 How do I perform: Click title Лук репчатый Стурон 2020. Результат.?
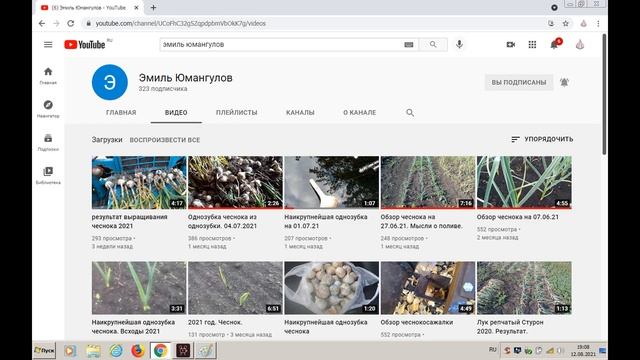point(510,327)
